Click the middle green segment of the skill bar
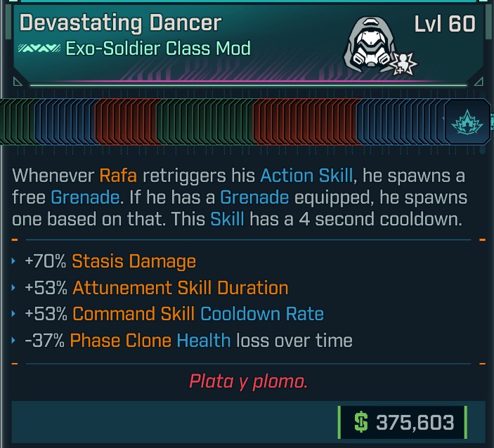This screenshot has width=494, height=448. tap(205, 121)
